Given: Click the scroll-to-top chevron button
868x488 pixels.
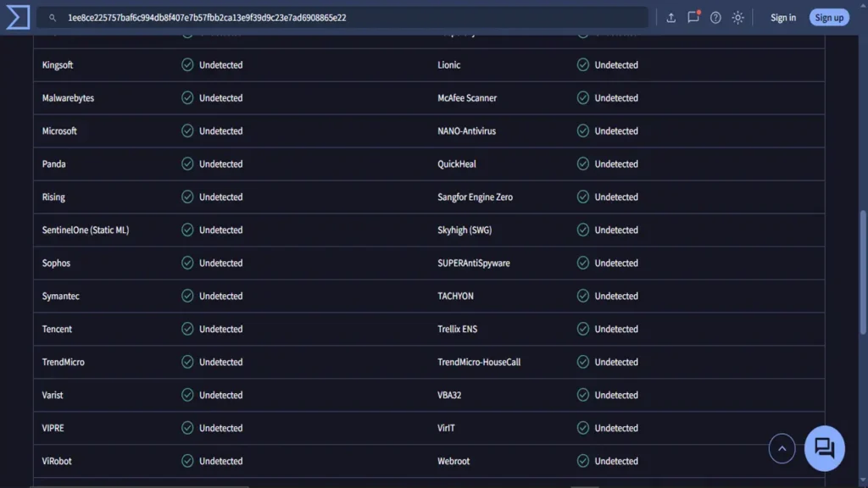Looking at the screenshot, I should tap(782, 448).
